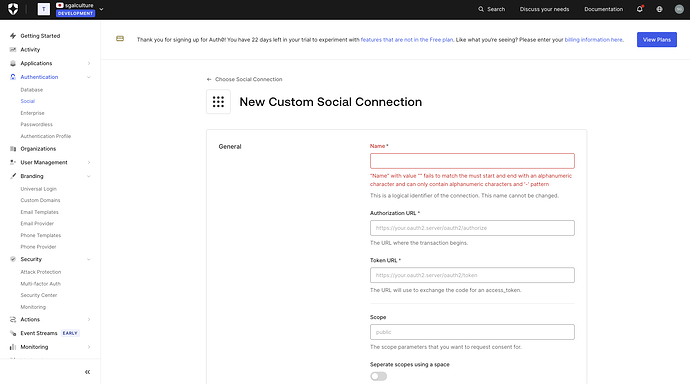Open the billing information here link
Screen dimensions: 690x384
coord(594,40)
